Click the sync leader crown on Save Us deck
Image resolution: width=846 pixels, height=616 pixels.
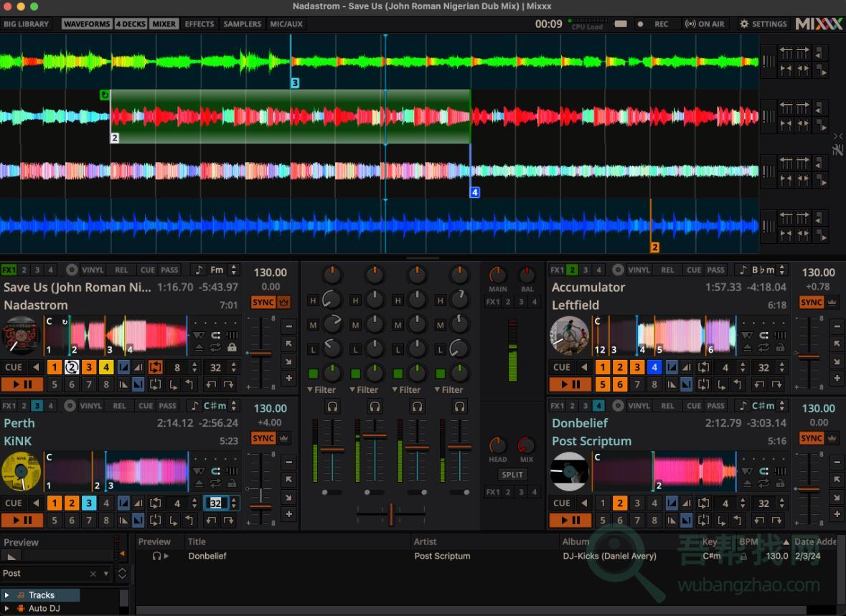283,303
